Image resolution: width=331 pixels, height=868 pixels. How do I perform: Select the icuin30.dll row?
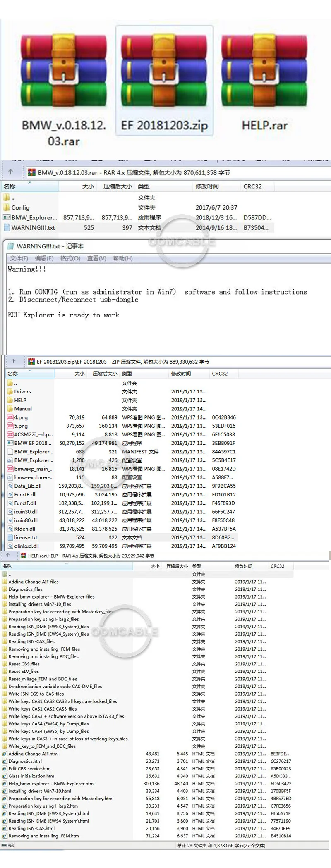point(122,512)
